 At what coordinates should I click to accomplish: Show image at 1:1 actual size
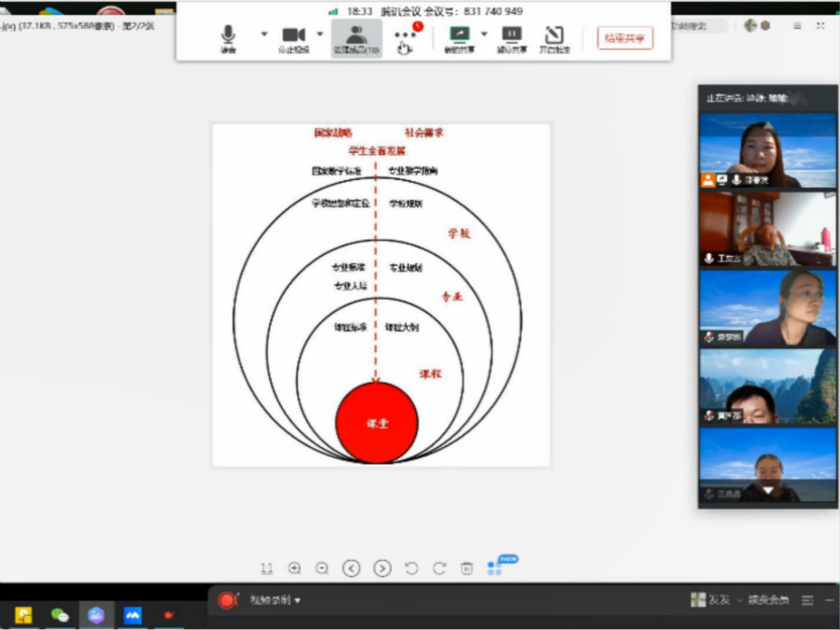click(x=267, y=567)
